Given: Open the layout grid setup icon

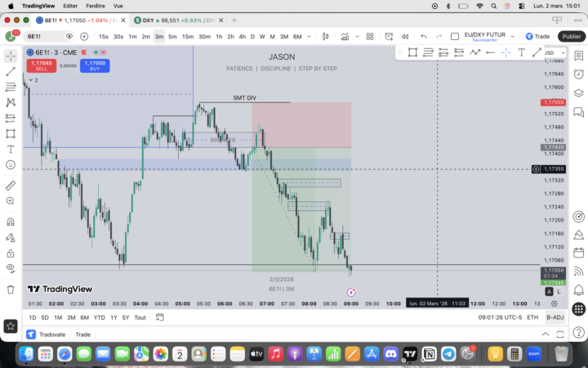Looking at the screenshot, I should 370,37.
